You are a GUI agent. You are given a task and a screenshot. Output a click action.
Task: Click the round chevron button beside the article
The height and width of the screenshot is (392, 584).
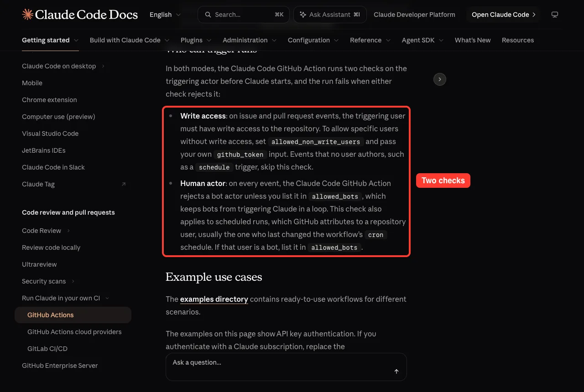pyautogui.click(x=439, y=79)
